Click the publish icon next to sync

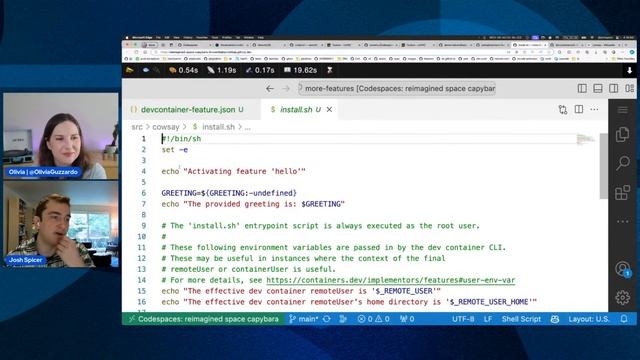(343, 319)
